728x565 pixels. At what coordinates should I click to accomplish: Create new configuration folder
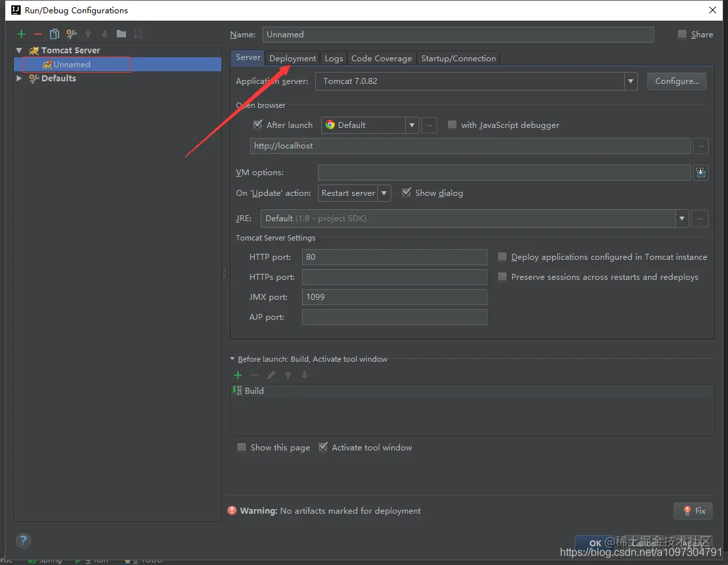point(121,34)
